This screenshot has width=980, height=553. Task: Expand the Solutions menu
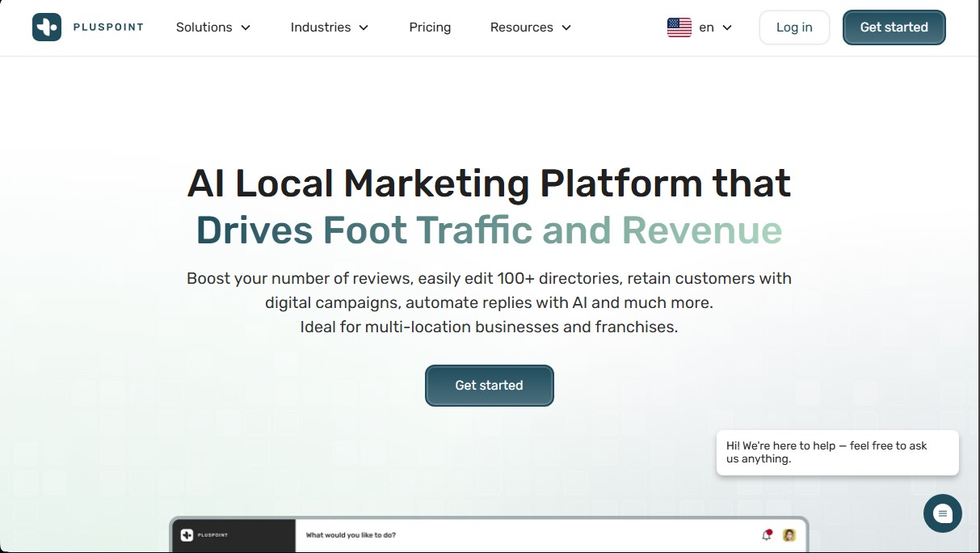point(213,27)
